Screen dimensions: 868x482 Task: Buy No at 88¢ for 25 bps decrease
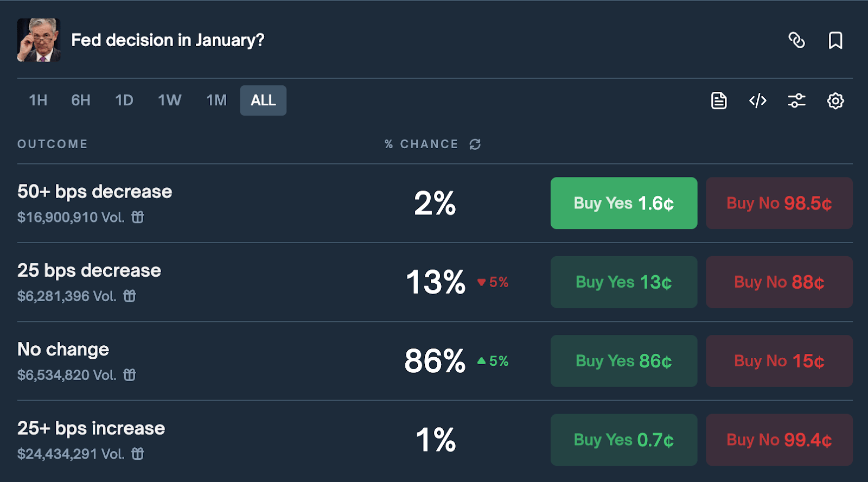point(779,282)
